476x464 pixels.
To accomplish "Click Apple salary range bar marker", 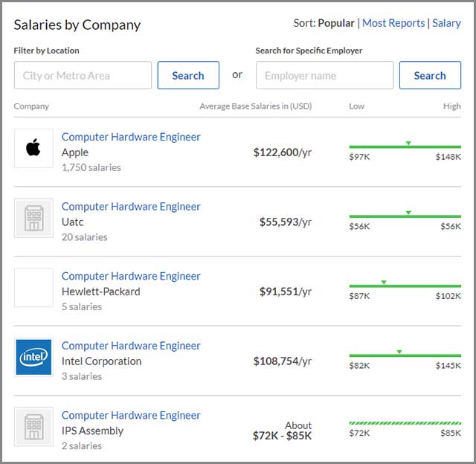I will [408, 143].
